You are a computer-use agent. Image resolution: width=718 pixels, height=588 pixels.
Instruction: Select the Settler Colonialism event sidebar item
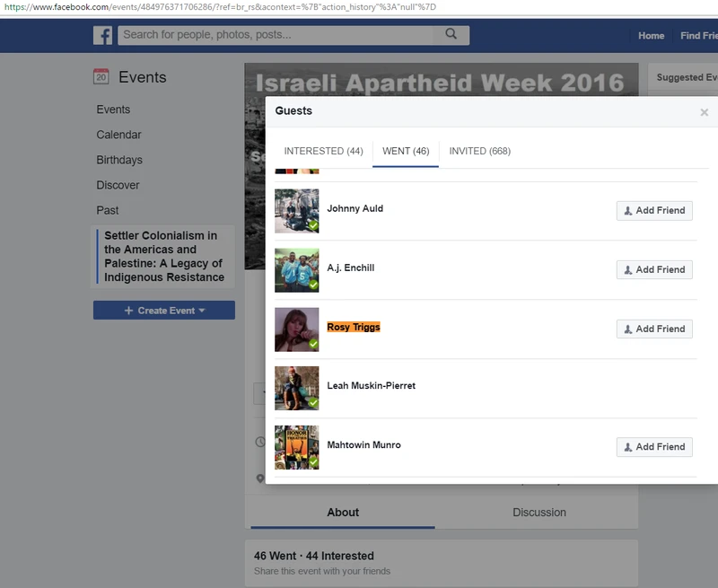(164, 257)
